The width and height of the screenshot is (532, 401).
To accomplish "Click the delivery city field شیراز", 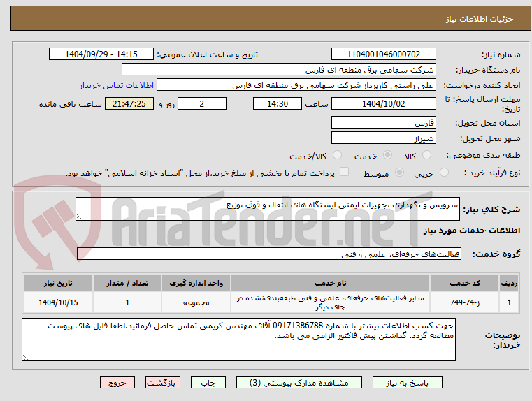I will [383, 138].
